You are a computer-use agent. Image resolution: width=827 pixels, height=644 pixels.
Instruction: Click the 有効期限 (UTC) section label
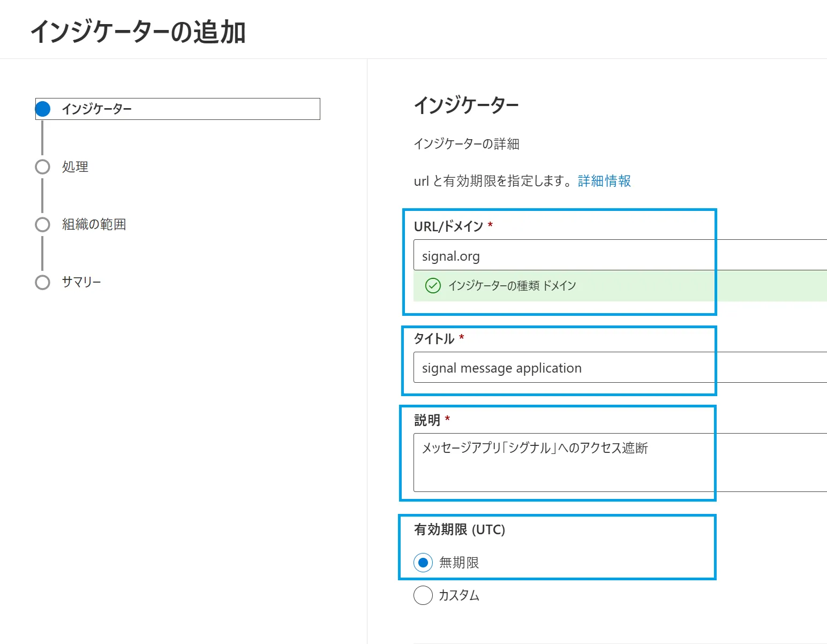click(460, 529)
